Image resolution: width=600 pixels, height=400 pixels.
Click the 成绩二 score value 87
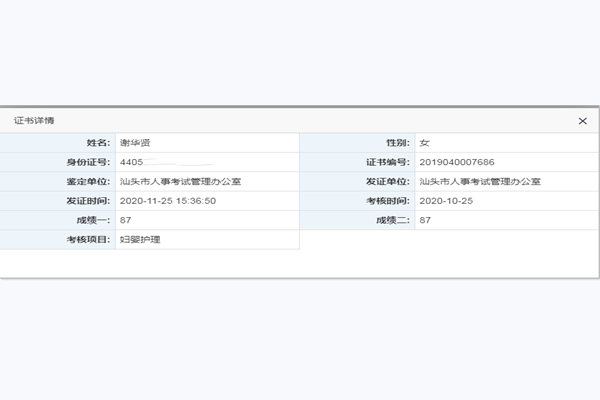pyautogui.click(x=426, y=220)
